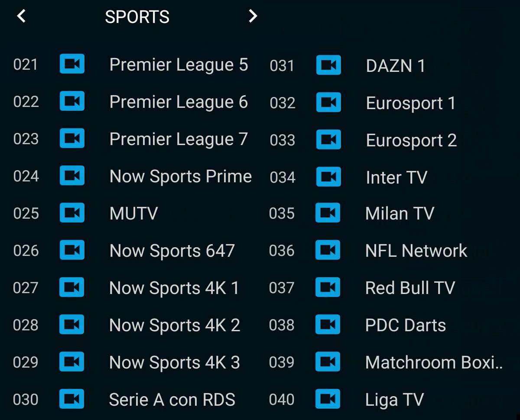Advance to the next category using the right chevron
This screenshot has width=520, height=420.
[x=253, y=16]
